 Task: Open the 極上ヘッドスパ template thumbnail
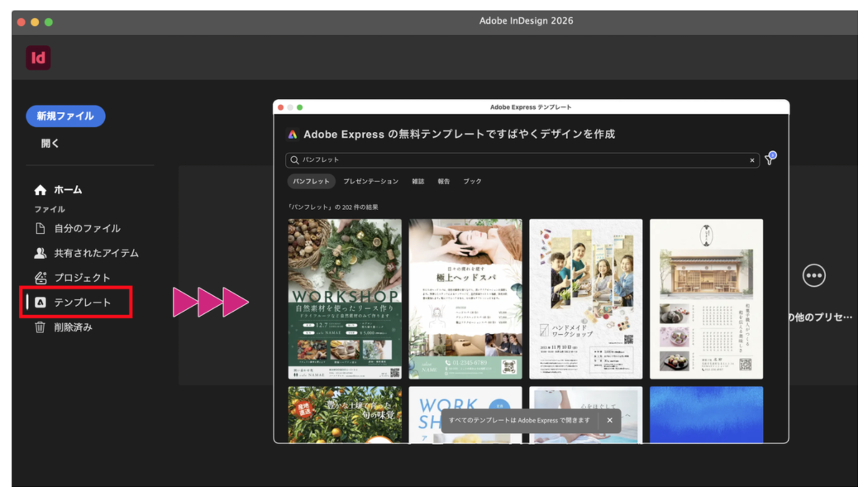pos(465,298)
